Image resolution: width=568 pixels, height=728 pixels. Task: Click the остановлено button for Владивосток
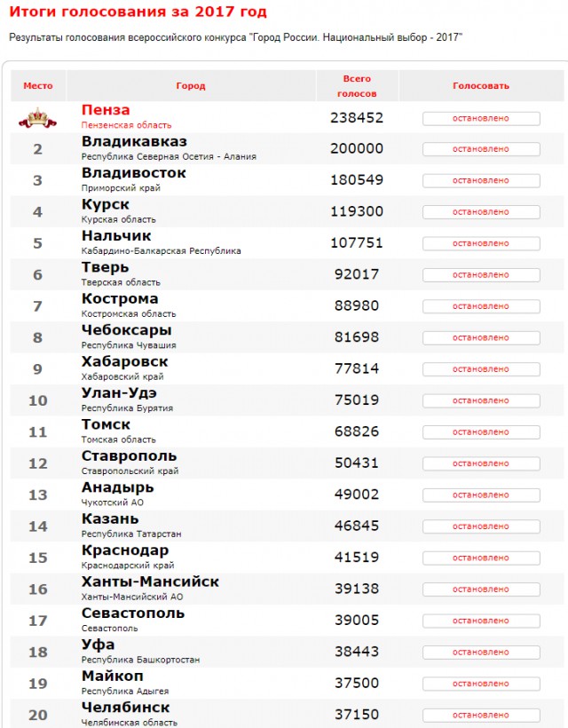(x=481, y=180)
